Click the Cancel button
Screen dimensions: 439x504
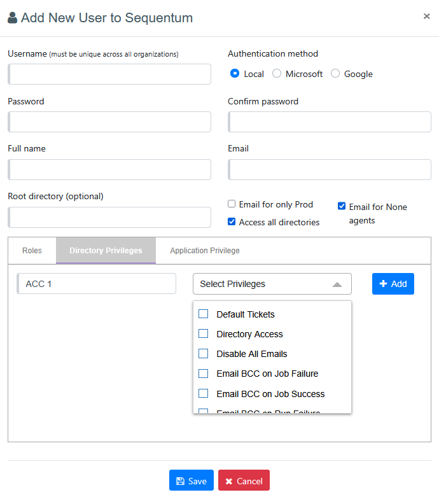point(244,480)
